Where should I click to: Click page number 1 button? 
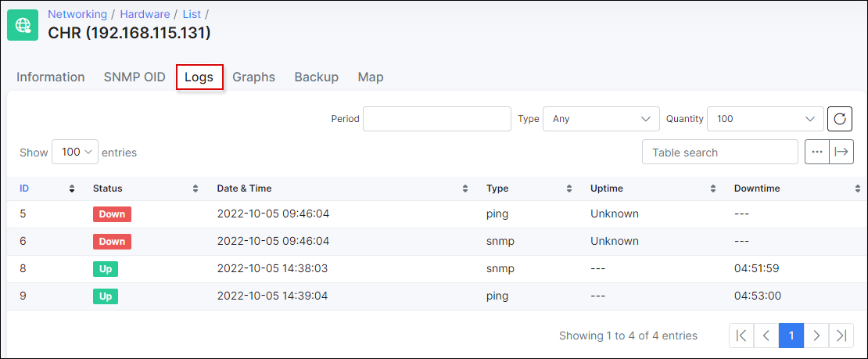point(791,336)
